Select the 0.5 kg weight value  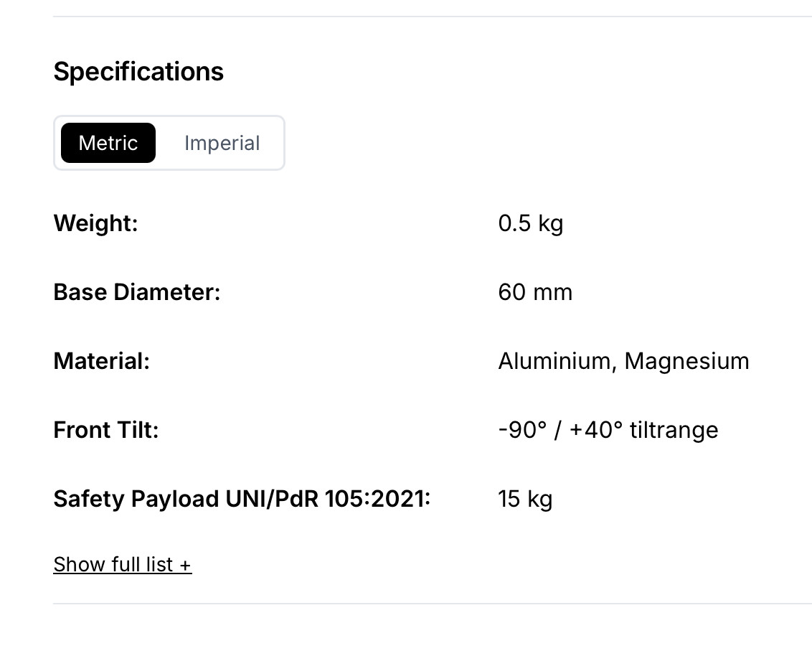pyautogui.click(x=530, y=223)
